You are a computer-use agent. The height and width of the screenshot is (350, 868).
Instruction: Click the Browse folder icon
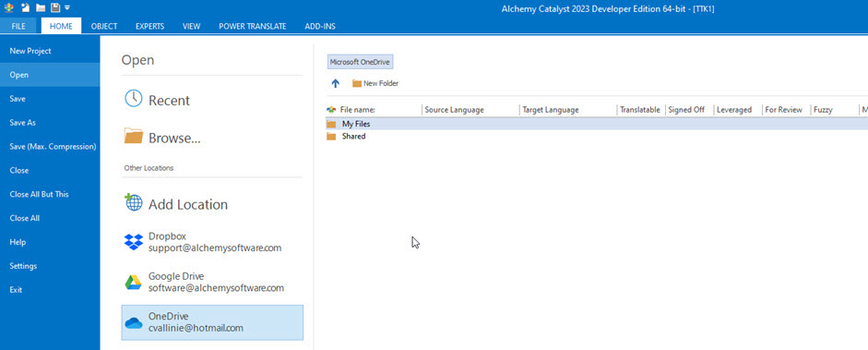coord(134,136)
